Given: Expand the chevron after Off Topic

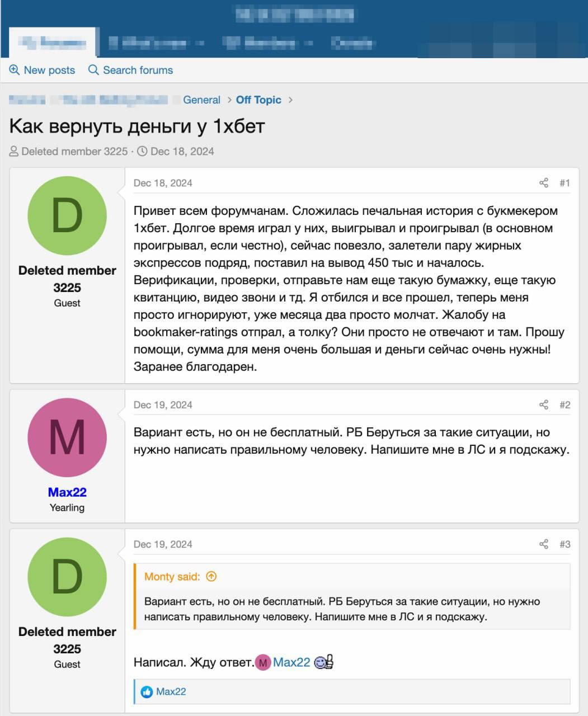Looking at the screenshot, I should (x=290, y=100).
